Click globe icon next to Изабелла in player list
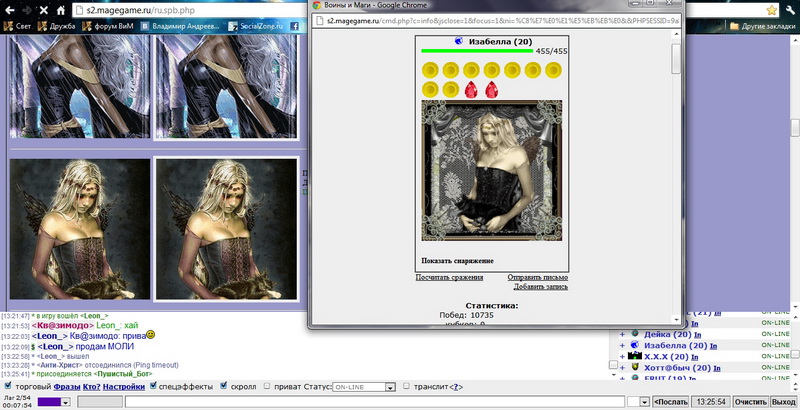Viewport: 800px width, 410px height. 635,345
